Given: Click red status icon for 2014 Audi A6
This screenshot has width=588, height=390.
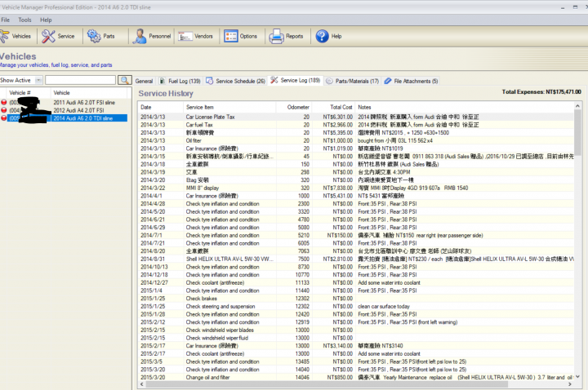Looking at the screenshot, I should tap(4, 118).
